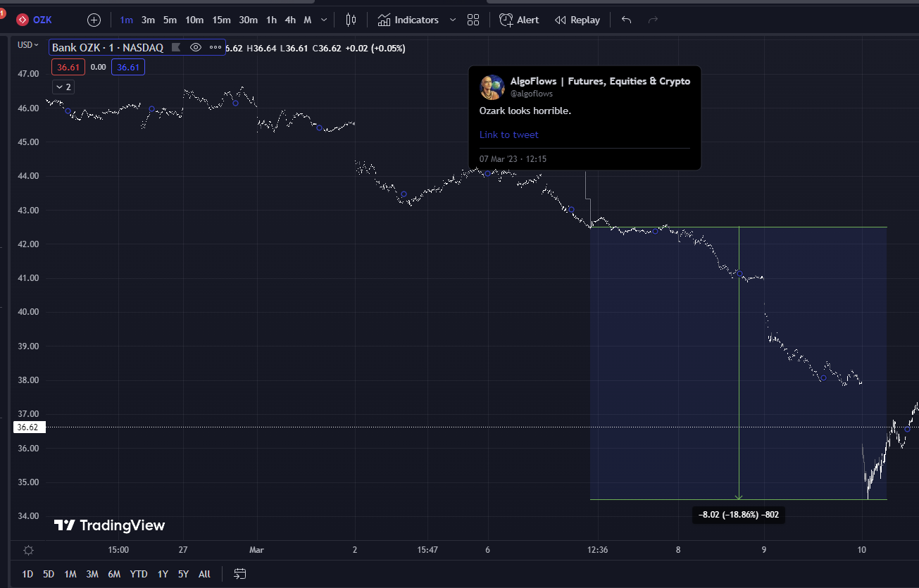Undo the last chart action
The height and width of the screenshot is (588, 919).
626,20
